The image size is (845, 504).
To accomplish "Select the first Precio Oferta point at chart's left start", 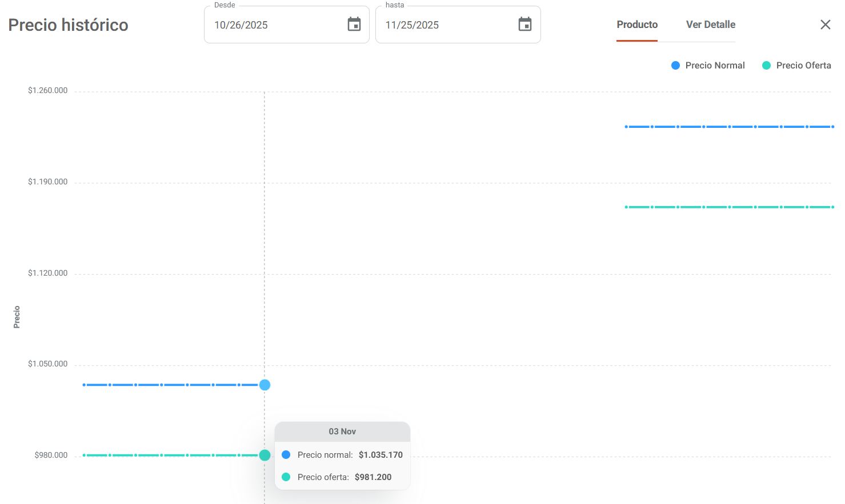I will coord(84,455).
